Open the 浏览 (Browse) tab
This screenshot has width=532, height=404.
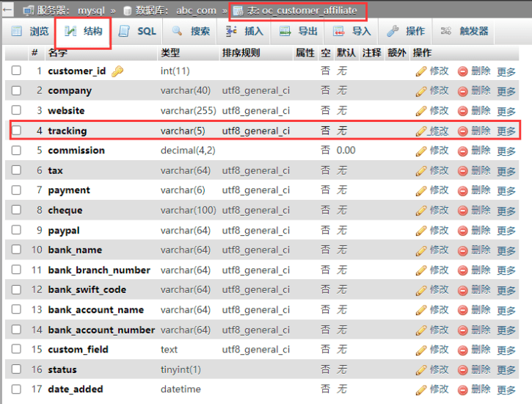[x=30, y=32]
